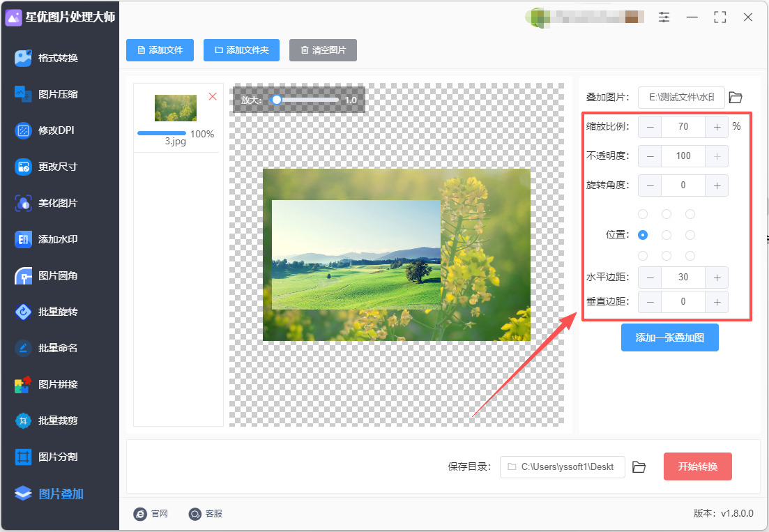This screenshot has width=769, height=532.
Task: Select top-right position radio button
Action: pos(690,214)
